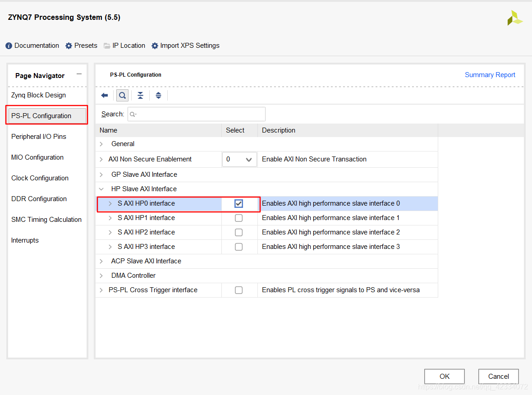Screen dimensions: 532x395
Task: Collapse HP Slave AXI Interface row
Action: pos(101,189)
